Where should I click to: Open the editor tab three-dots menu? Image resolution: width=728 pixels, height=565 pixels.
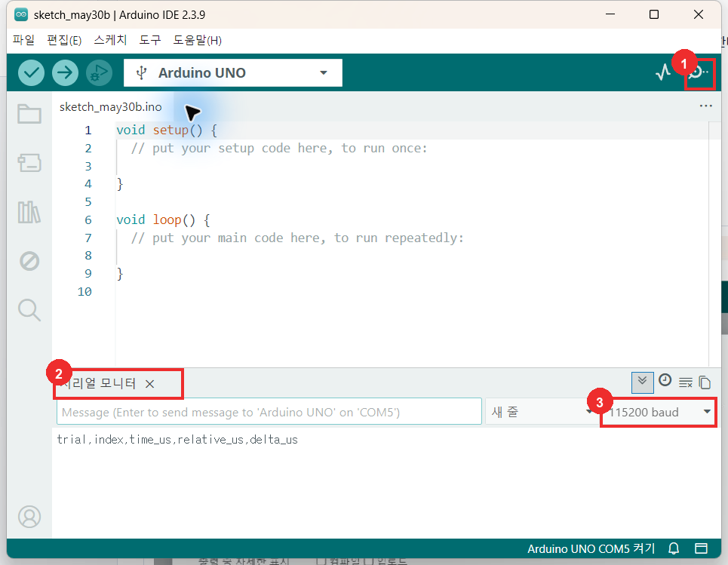pyautogui.click(x=705, y=106)
